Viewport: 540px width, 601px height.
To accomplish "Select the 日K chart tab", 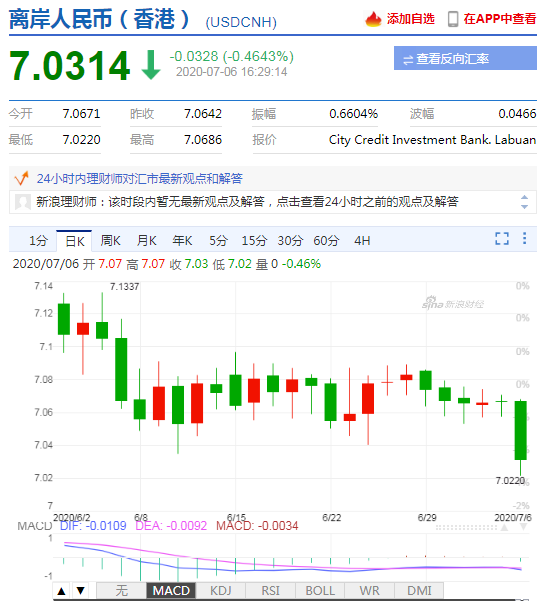I will (74, 241).
